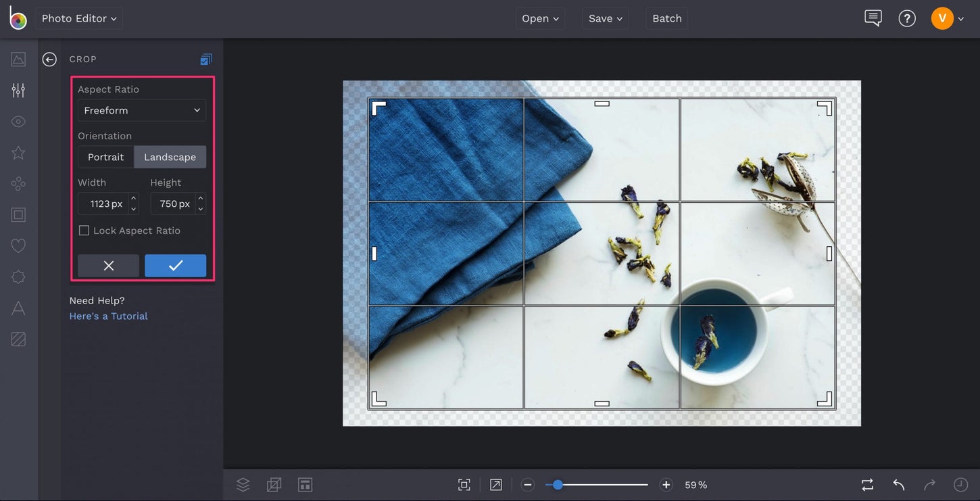
Task: Expand the account avatar menu
Action: click(x=942, y=18)
